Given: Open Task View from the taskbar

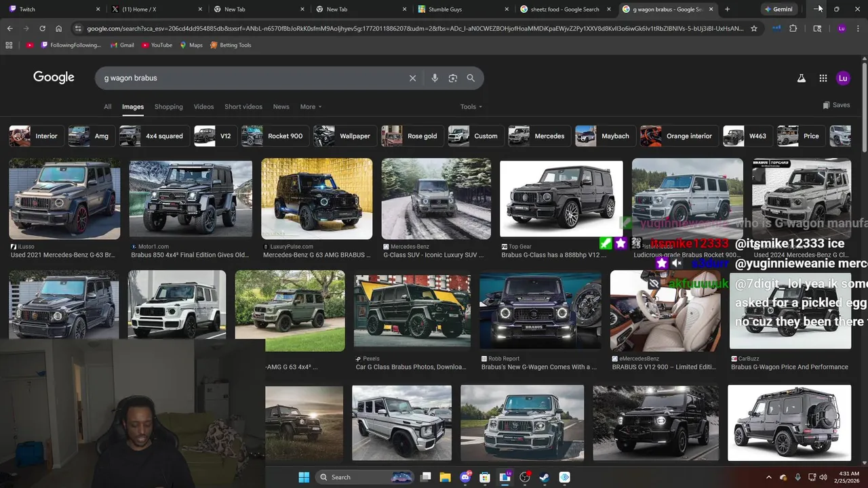Looking at the screenshot, I should coord(425,477).
